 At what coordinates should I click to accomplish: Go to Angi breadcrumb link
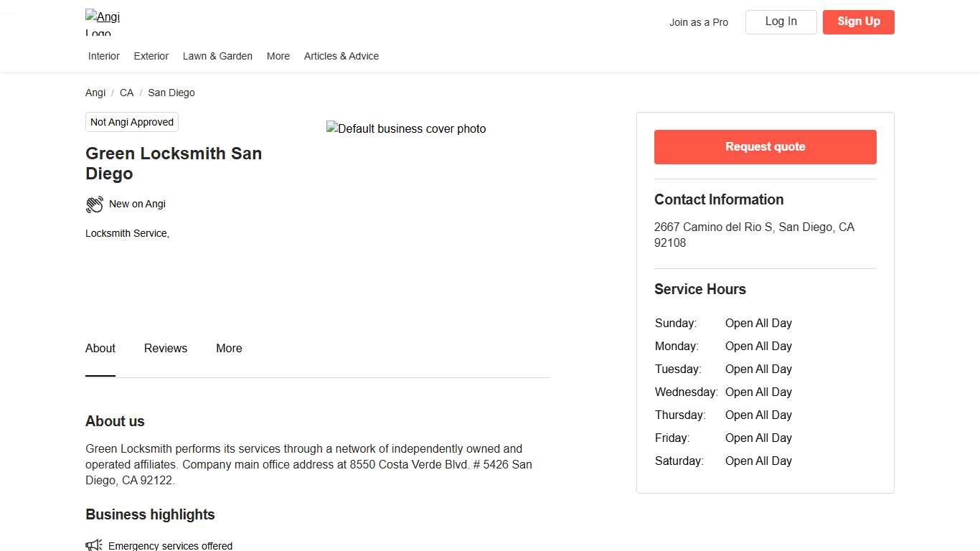[x=95, y=93]
